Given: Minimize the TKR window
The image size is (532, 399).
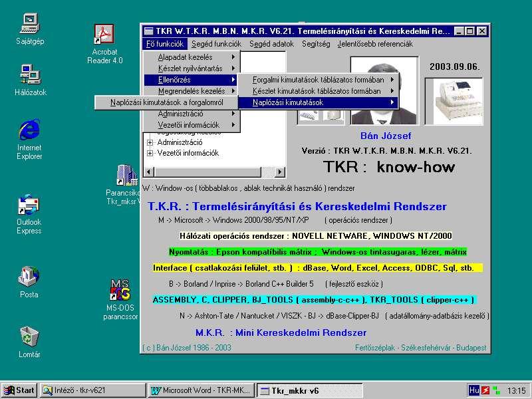Looking at the screenshot, I should (x=459, y=31).
